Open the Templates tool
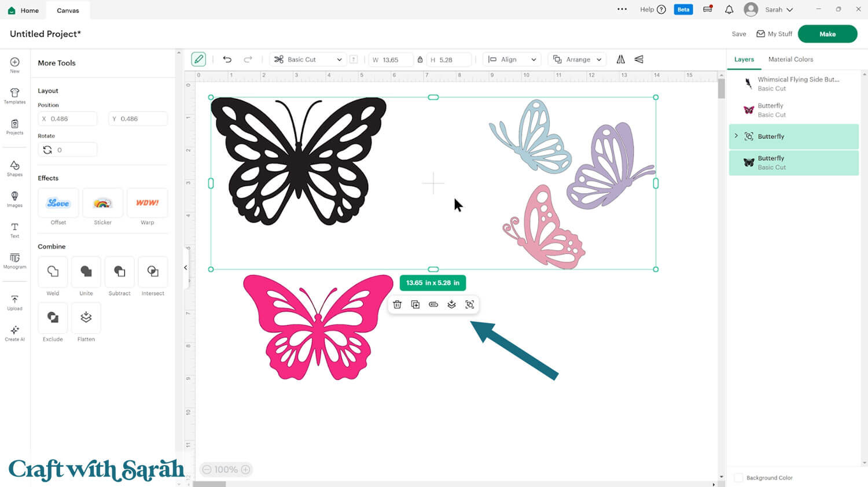868x487 pixels. tap(14, 96)
